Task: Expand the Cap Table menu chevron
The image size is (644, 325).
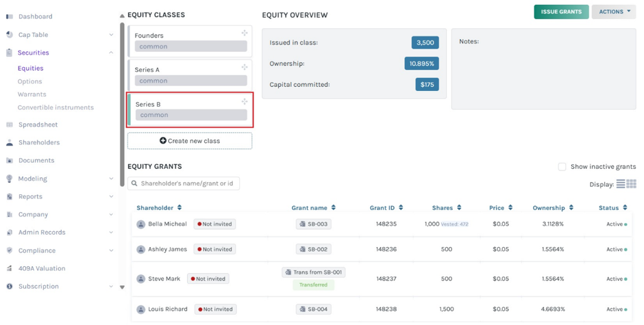Action: [x=111, y=35]
